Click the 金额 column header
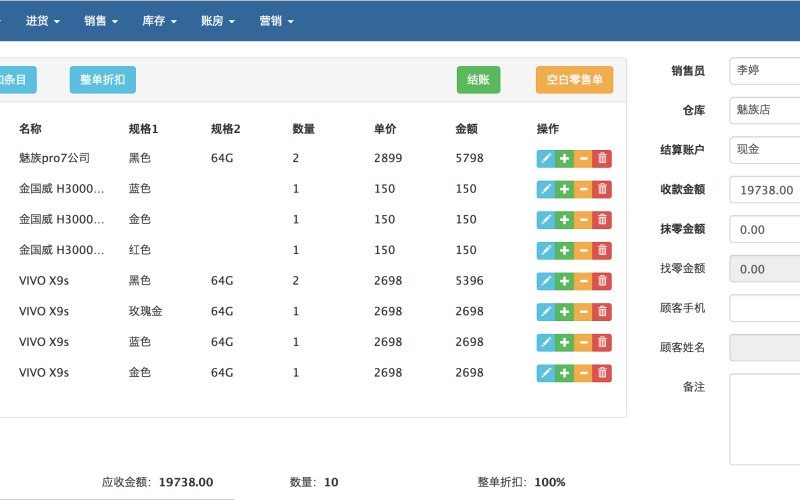Image resolution: width=800 pixels, height=500 pixels. tap(466, 129)
